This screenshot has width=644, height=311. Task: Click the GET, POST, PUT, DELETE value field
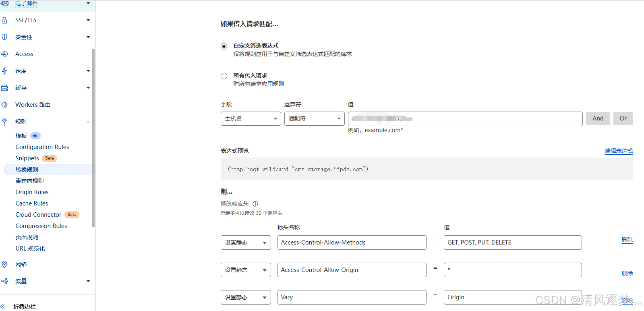point(513,243)
